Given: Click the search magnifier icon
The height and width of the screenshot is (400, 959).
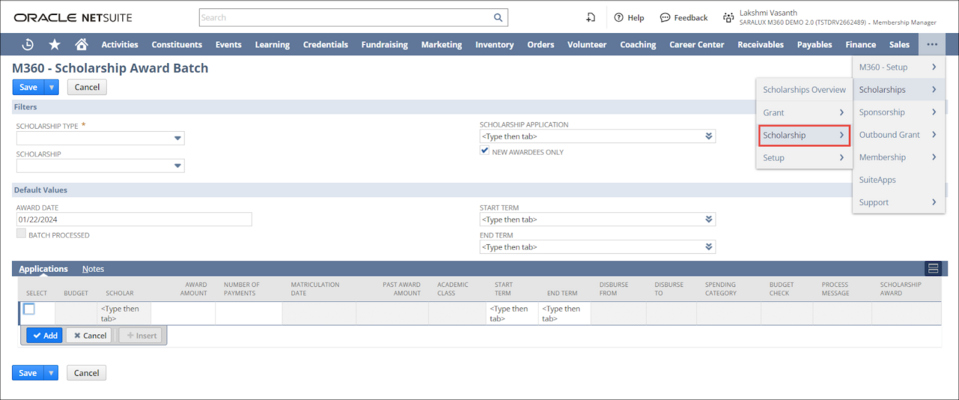Looking at the screenshot, I should pos(498,18).
